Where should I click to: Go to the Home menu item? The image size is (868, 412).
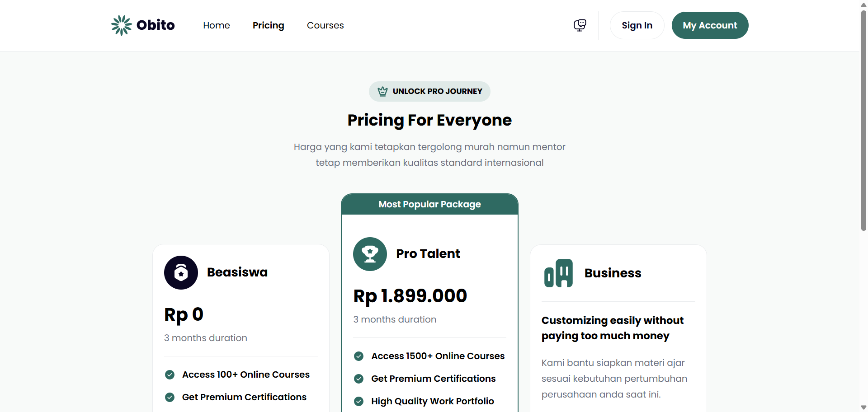(x=217, y=25)
